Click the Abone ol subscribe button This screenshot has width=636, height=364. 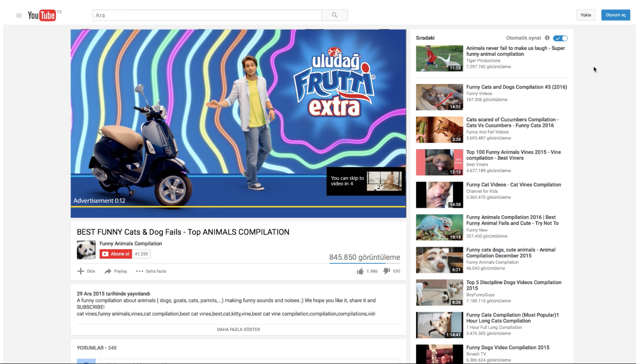[x=116, y=254]
